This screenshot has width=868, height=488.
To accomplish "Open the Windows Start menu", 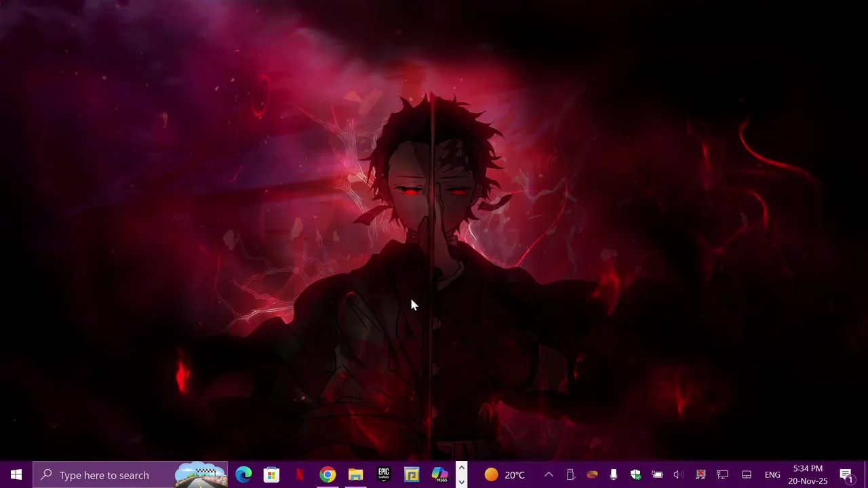I will [x=16, y=475].
